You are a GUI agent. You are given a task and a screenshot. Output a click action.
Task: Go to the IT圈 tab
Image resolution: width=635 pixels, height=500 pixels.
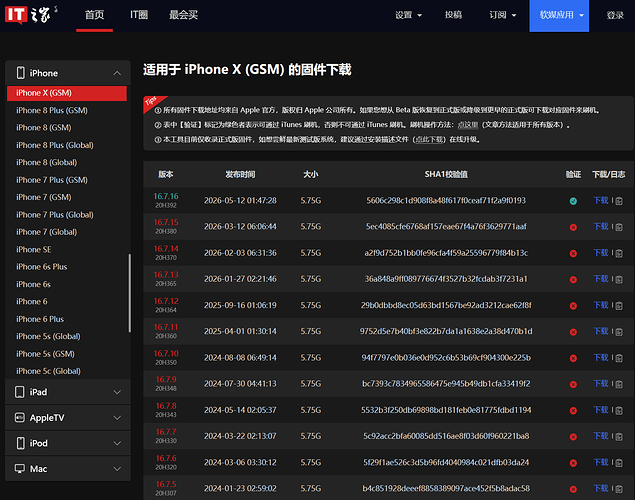click(139, 15)
